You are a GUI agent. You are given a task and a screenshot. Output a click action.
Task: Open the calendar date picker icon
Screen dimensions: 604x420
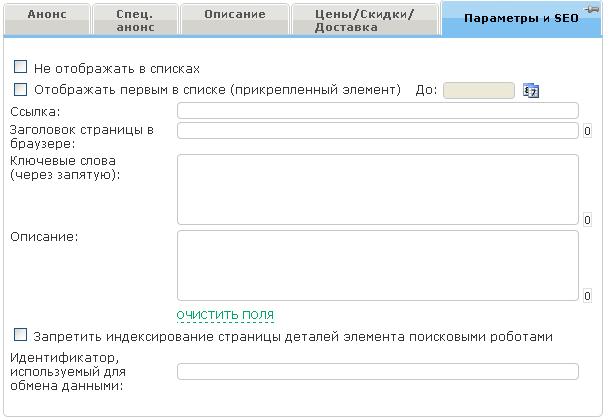coord(531,91)
